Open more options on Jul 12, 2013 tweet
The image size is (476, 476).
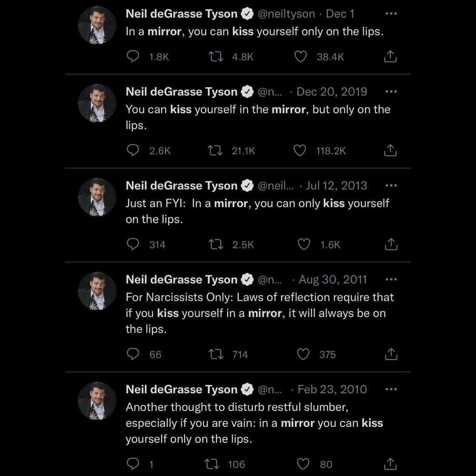pos(391,186)
